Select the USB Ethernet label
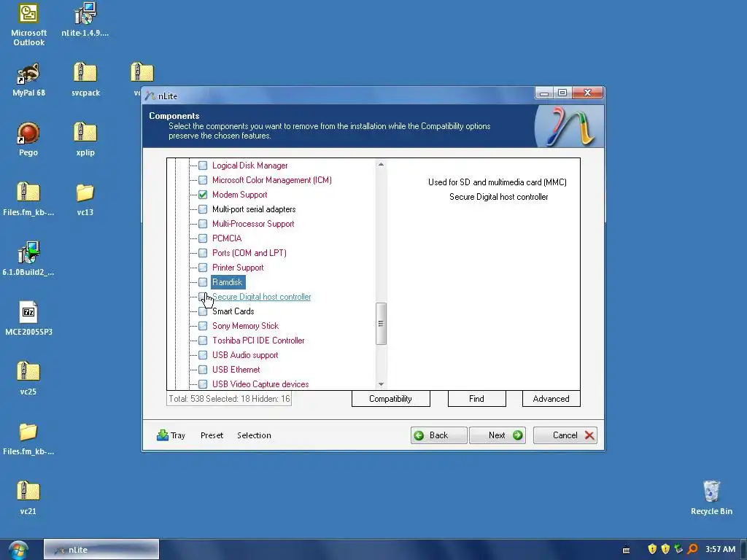 pyautogui.click(x=236, y=370)
